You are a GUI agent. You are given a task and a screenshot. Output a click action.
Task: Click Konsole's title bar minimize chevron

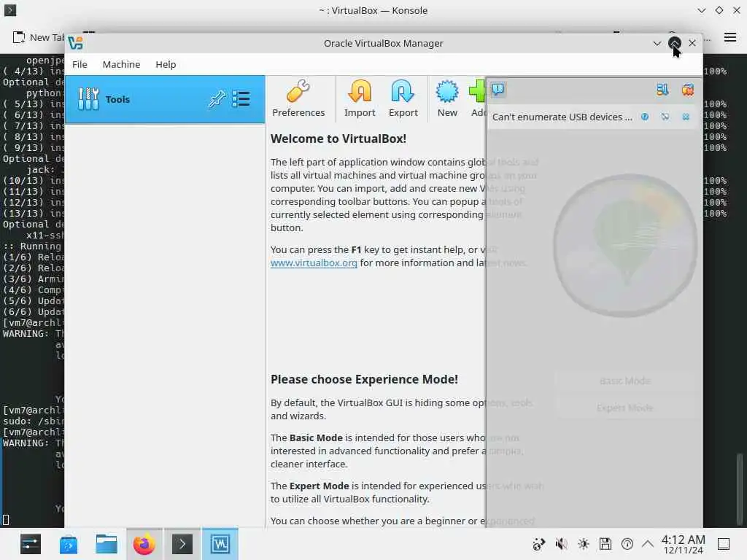tap(701, 10)
